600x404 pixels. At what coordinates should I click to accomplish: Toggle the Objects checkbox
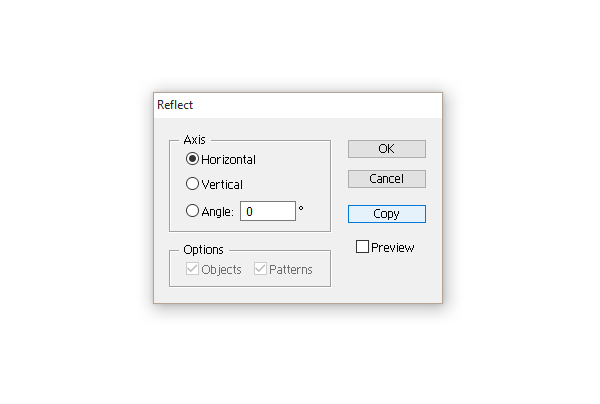click(192, 269)
